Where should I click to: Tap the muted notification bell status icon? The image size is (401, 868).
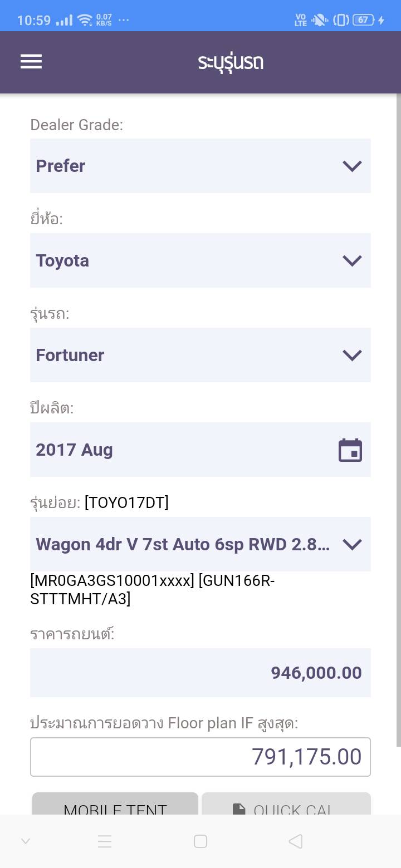(x=320, y=21)
